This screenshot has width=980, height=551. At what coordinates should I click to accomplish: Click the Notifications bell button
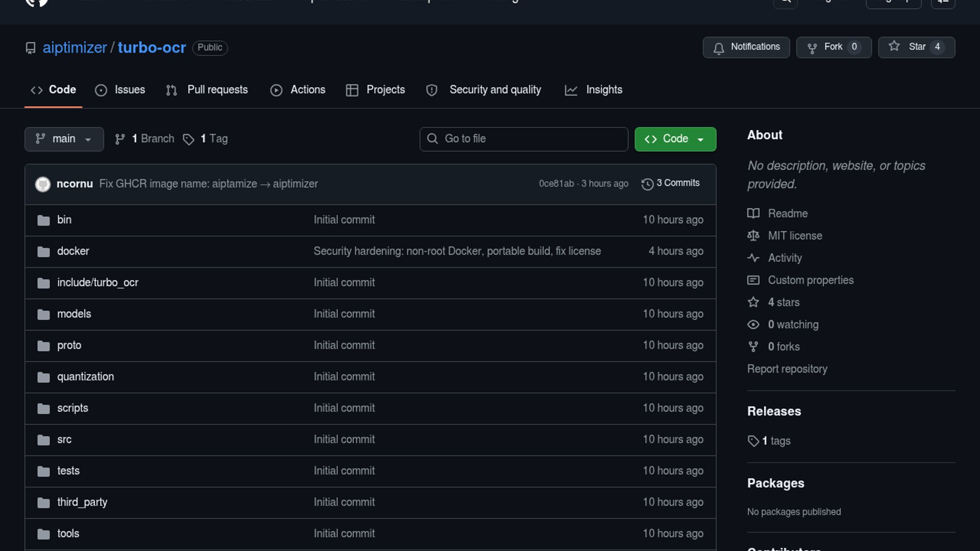coord(746,47)
